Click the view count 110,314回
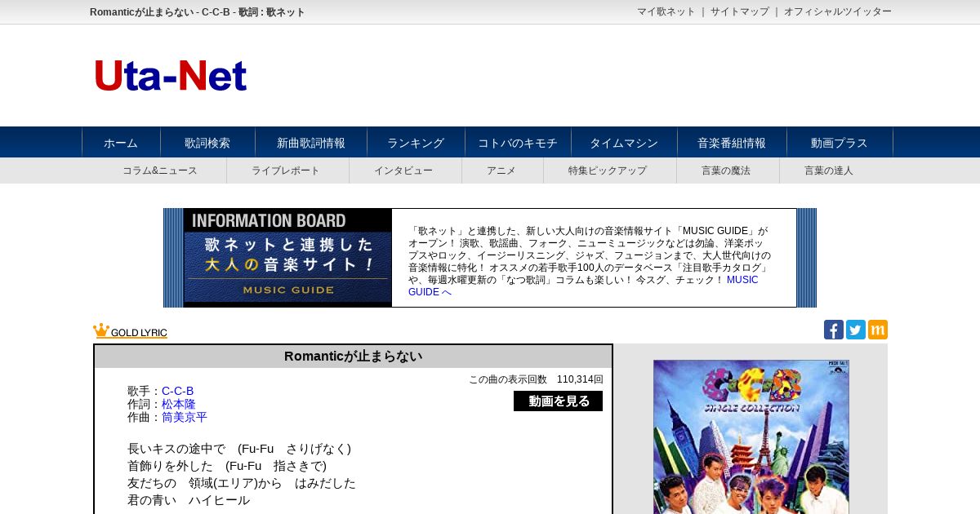Viewport: 980px width, 514px height. 580,379
